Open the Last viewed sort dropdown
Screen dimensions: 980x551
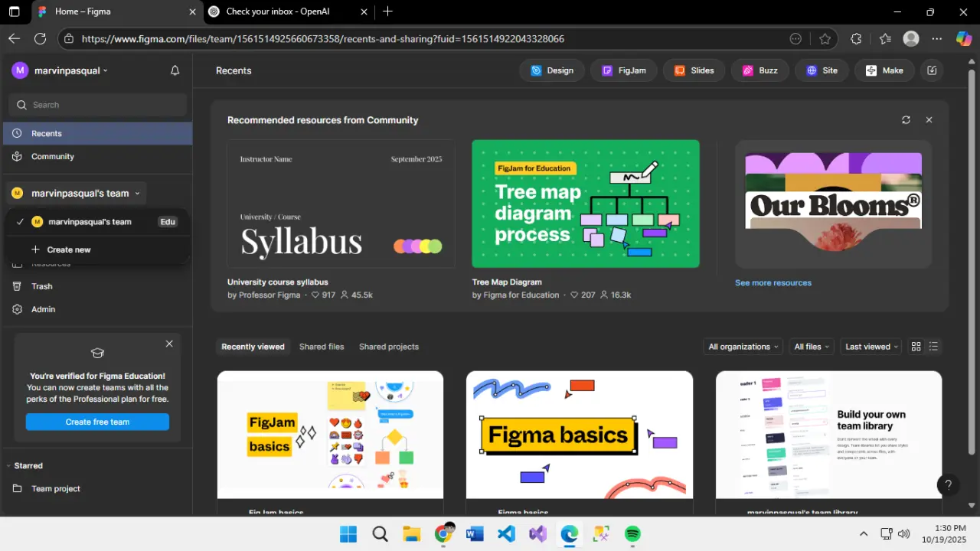click(x=871, y=347)
